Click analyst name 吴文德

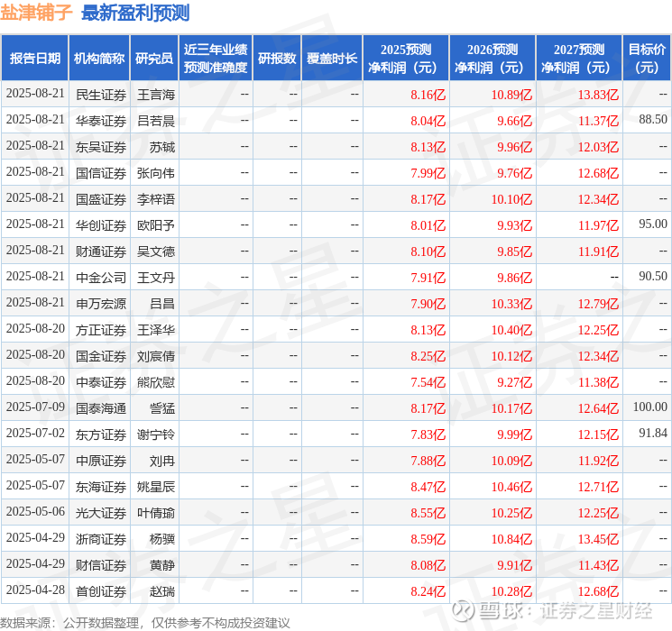pos(156,251)
